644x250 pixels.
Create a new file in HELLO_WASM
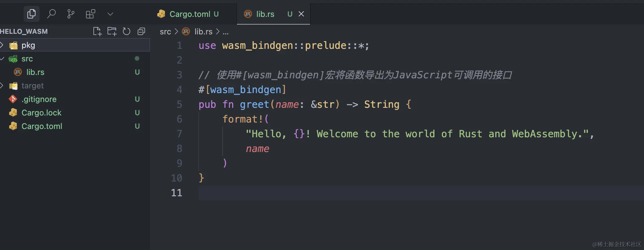pyautogui.click(x=97, y=31)
